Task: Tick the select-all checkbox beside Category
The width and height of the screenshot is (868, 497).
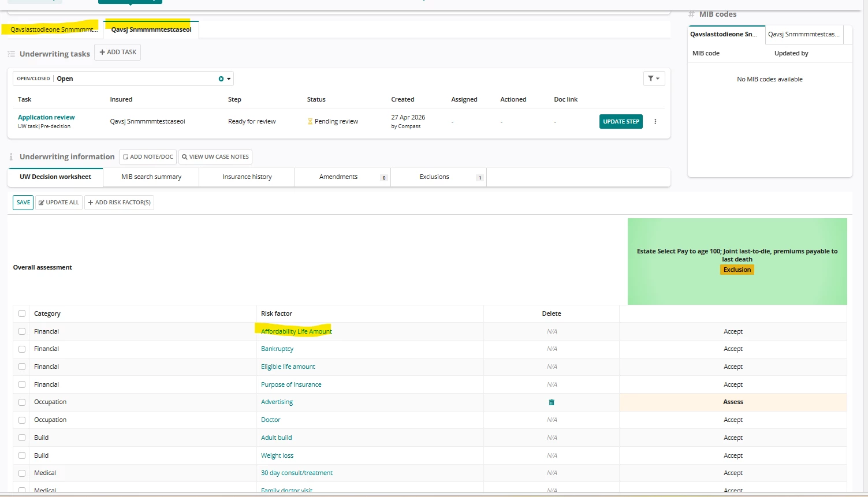Action: pyautogui.click(x=22, y=313)
